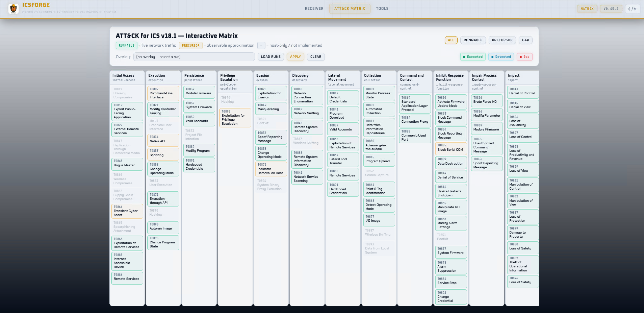Filter matrix to show ALL techniques
Screen dimensions: 644x313
coord(451,40)
